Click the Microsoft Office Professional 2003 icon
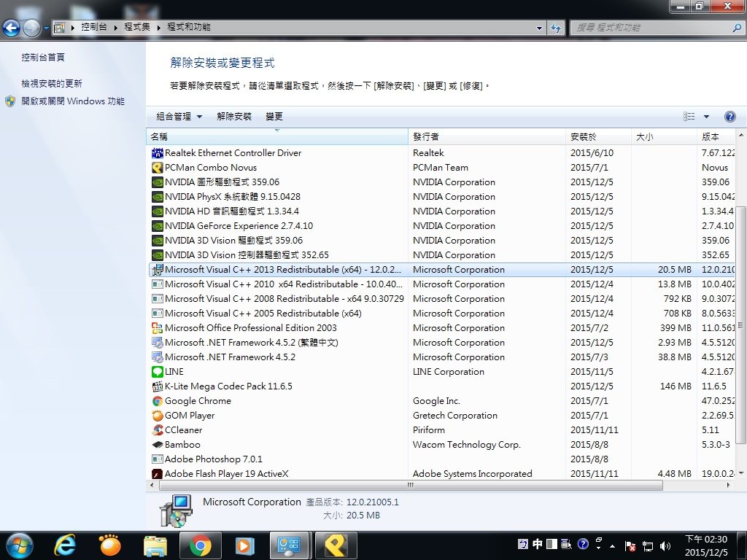This screenshot has width=747, height=560. (158, 327)
